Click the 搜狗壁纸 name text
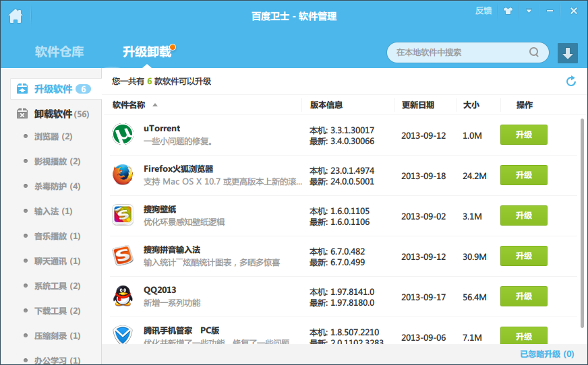The image size is (588, 365). pos(160,209)
